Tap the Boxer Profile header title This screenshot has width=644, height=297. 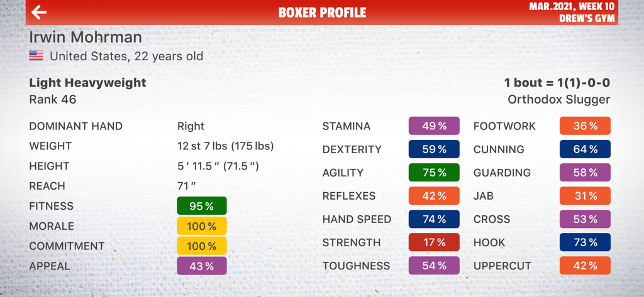[322, 13]
